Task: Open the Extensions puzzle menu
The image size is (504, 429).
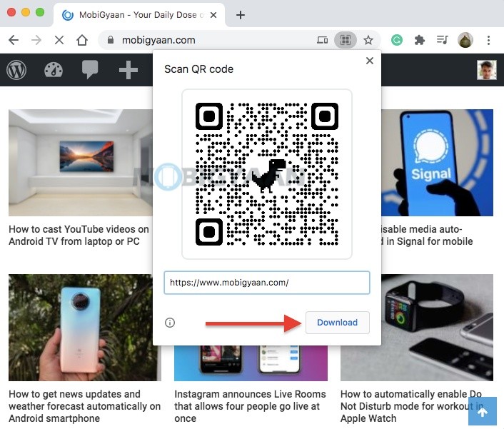Action: tap(420, 40)
